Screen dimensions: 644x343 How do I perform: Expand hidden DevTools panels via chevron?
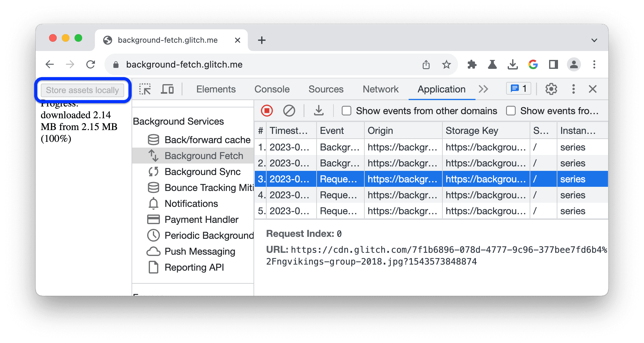click(x=483, y=89)
